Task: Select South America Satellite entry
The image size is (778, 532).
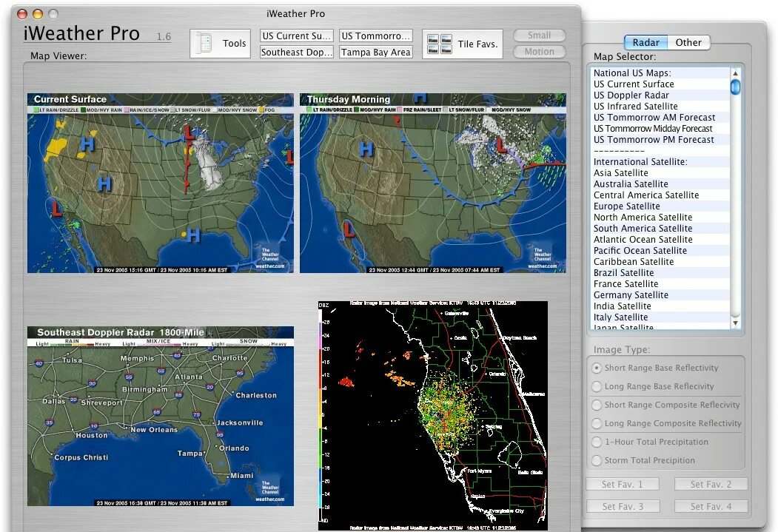Action: point(660,228)
